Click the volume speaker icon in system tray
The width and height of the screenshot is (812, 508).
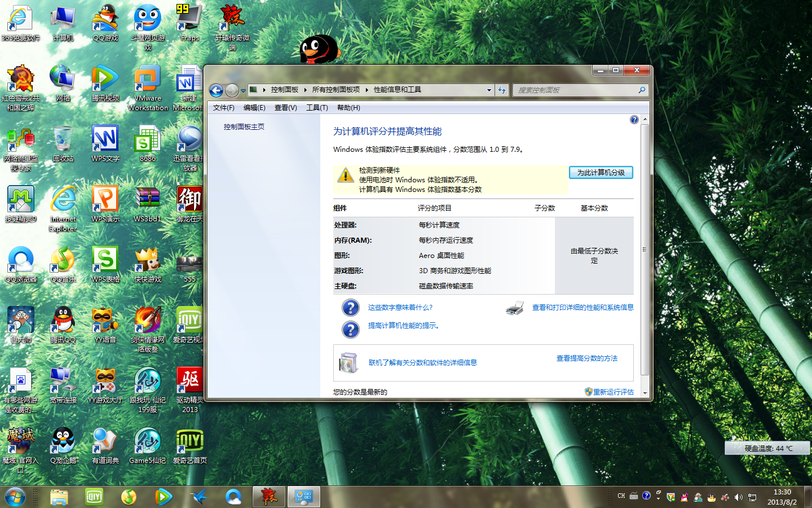(739, 497)
